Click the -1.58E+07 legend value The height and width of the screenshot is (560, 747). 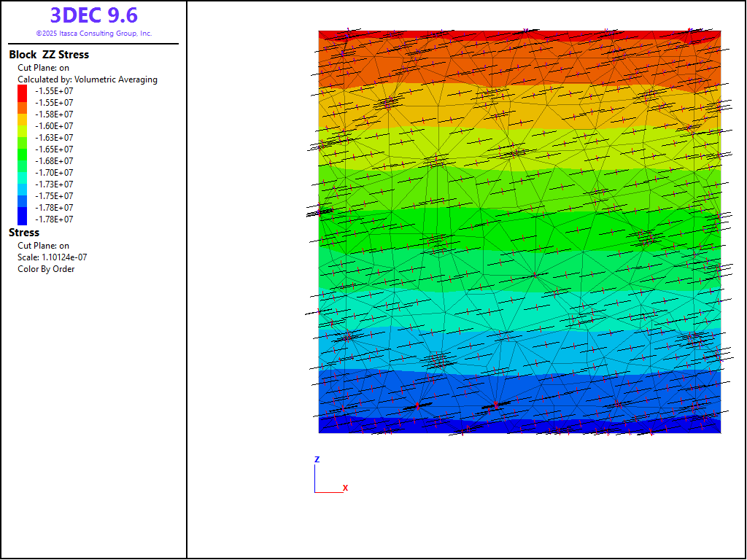click(x=54, y=114)
